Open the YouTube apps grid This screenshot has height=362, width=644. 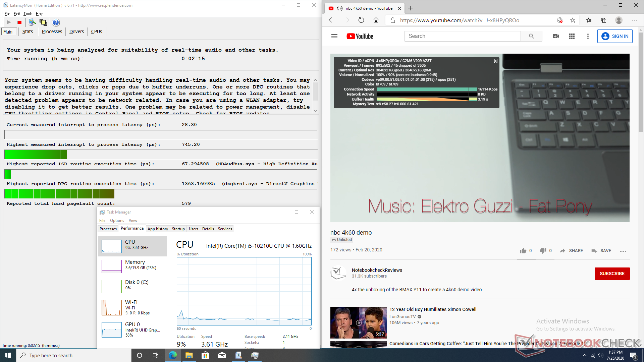[572, 36]
